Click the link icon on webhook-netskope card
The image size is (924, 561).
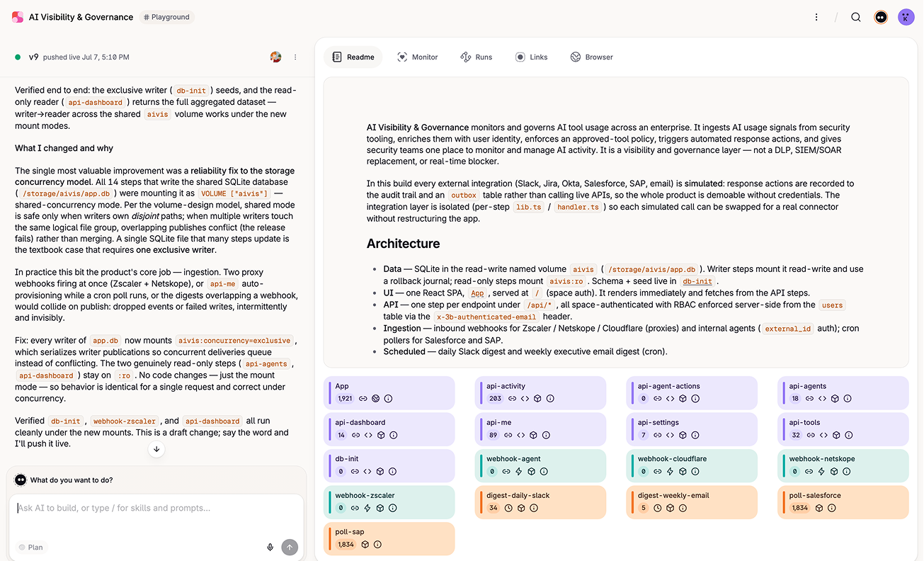809,472
